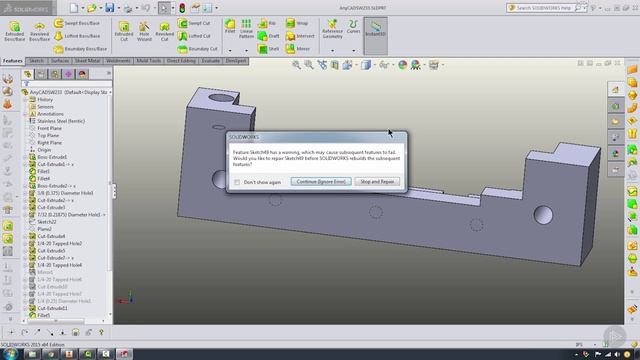Select the Shell feature
Screen dimensions: 640x360
click(x=268, y=49)
